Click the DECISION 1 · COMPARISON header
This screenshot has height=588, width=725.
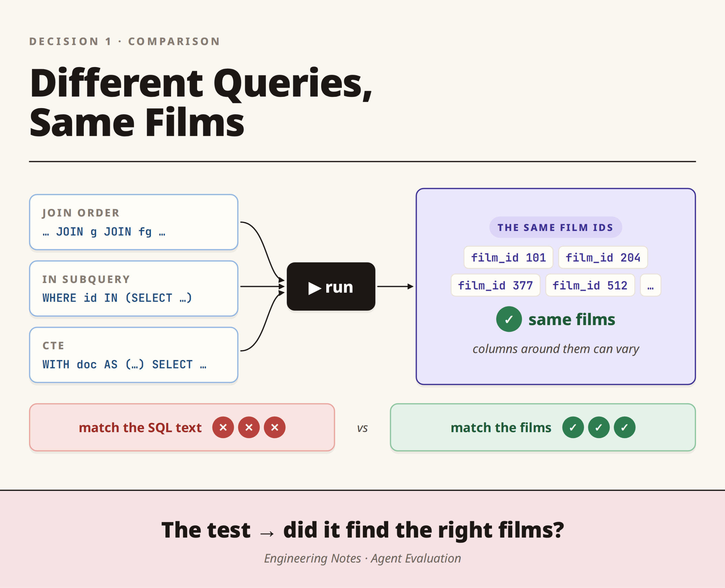click(125, 41)
